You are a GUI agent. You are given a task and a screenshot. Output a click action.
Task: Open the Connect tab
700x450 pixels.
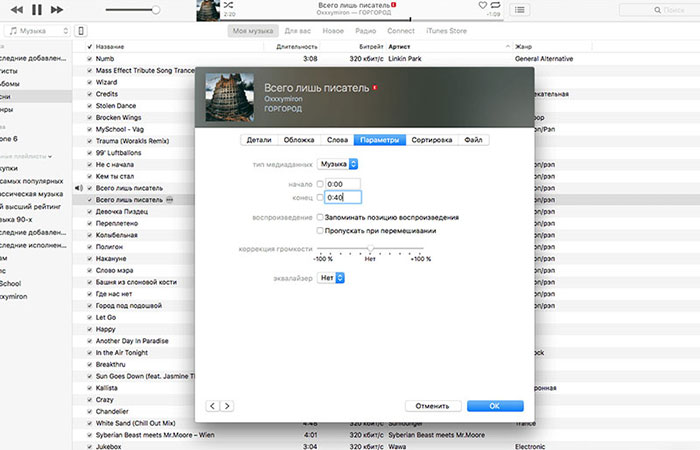coord(401,31)
